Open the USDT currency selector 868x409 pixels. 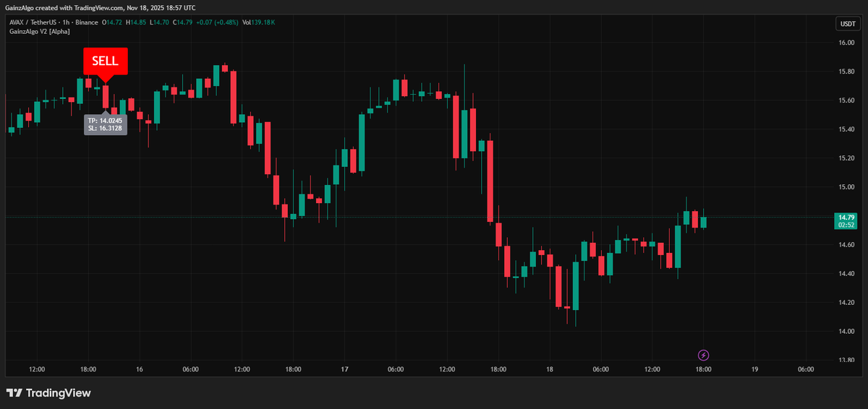(847, 24)
